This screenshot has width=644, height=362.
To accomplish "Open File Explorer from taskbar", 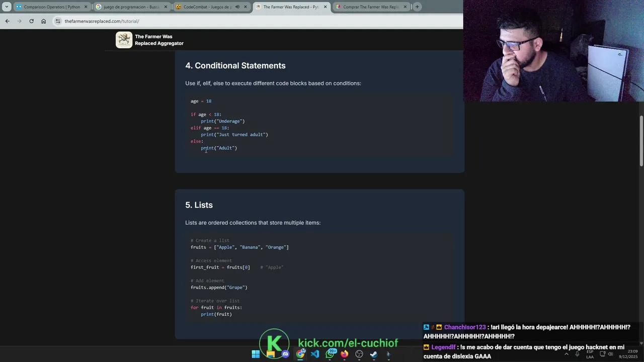I will click(x=271, y=354).
